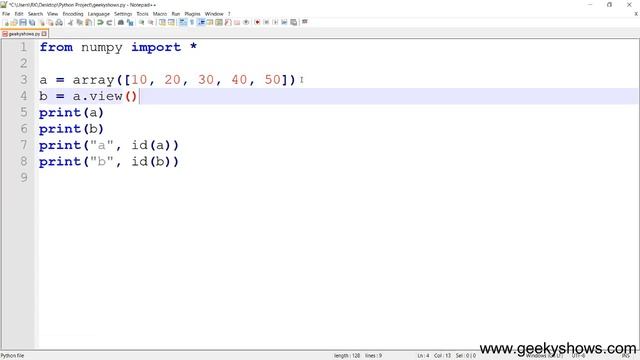Click the Open file toolbar icon
Image resolution: width=640 pixels, height=360 pixels.
[14, 22]
